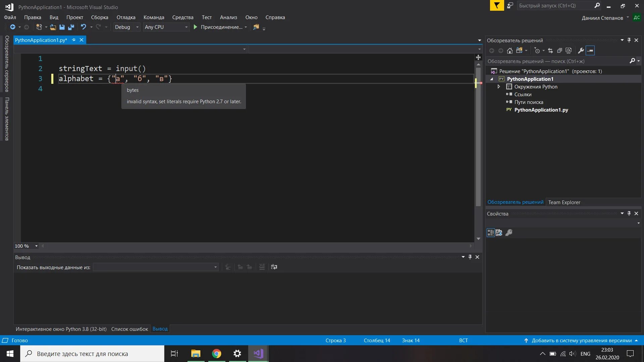The image size is (644, 362).
Task: Open the Обозреватель серверов side tab
Action: [x=7, y=64]
